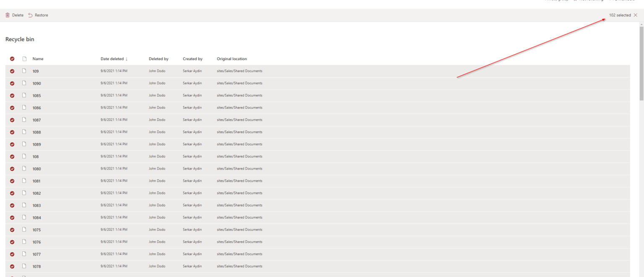
Task: Click file icon for item 1080
Action: pyautogui.click(x=24, y=168)
